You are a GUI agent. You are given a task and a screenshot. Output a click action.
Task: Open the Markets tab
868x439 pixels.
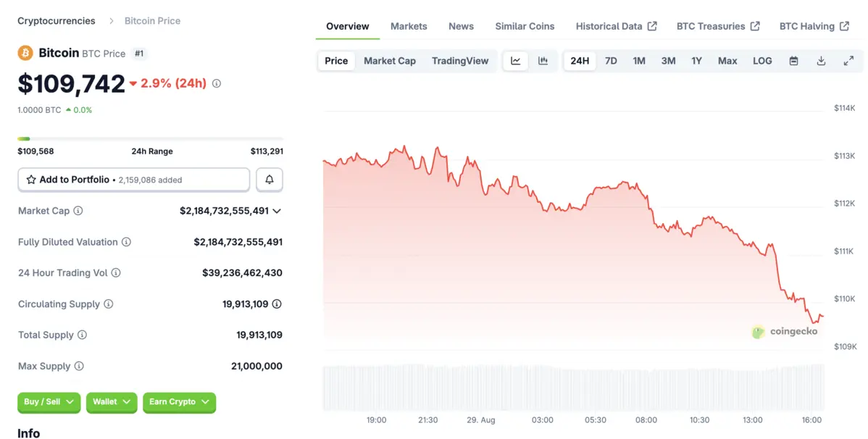(x=409, y=26)
